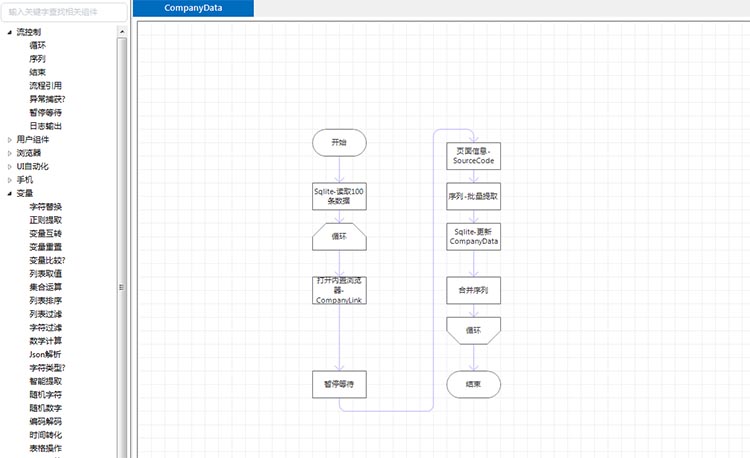
Task: Select 列表取值 in the tree
Action: [45, 273]
